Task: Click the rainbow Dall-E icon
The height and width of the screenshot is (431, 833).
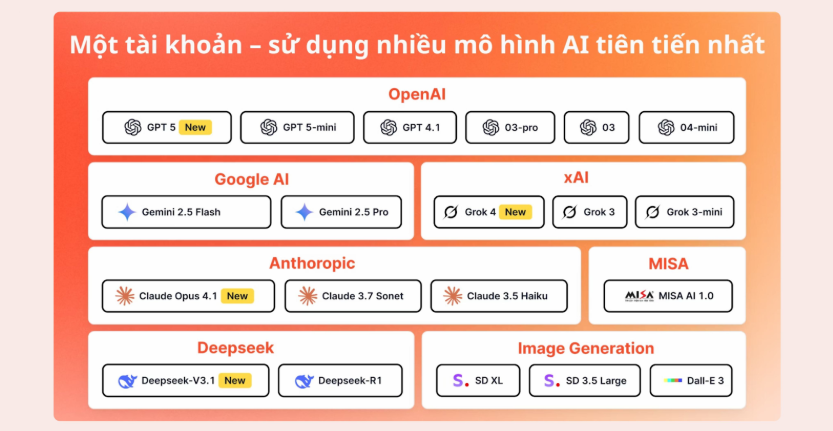Action: [x=673, y=381]
